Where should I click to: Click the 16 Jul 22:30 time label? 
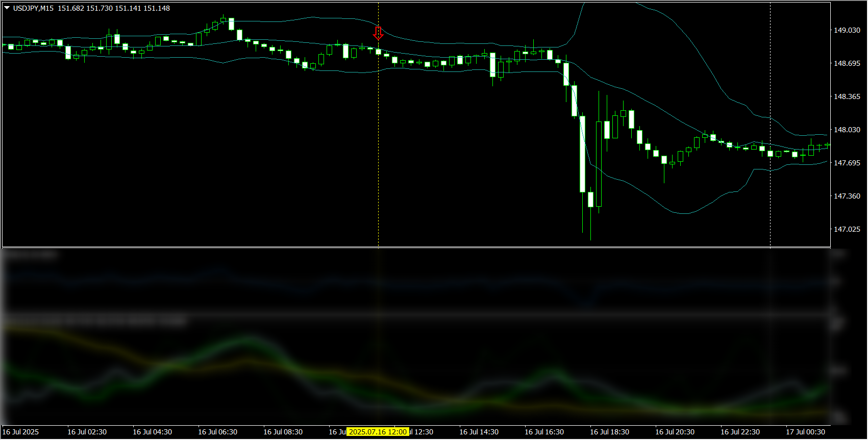[x=740, y=432]
